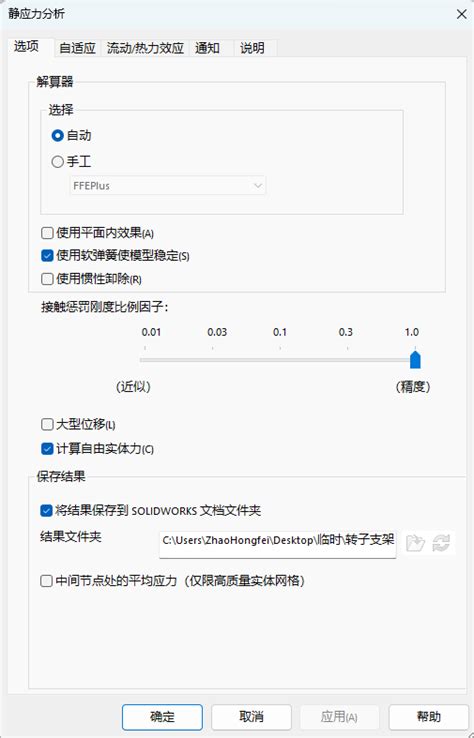The width and height of the screenshot is (474, 738).
Task: Uncheck 使用软弹簧使模型稳定 option
Action: [47, 256]
